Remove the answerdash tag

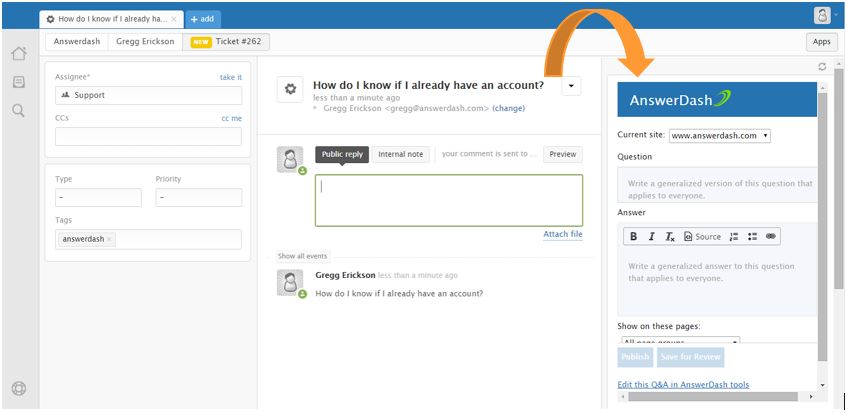pos(109,239)
